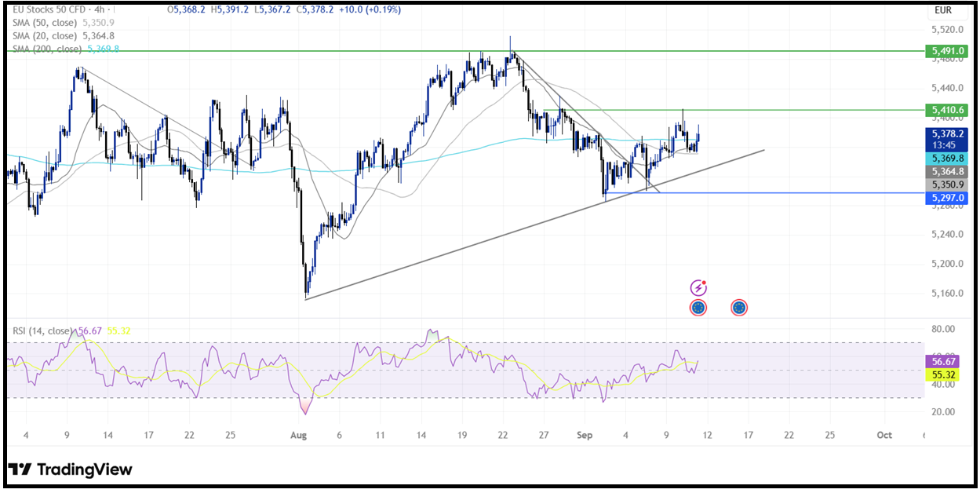The height and width of the screenshot is (493, 980).
Task: Click the green 5,491.0 price level label
Action: pyautogui.click(x=947, y=51)
